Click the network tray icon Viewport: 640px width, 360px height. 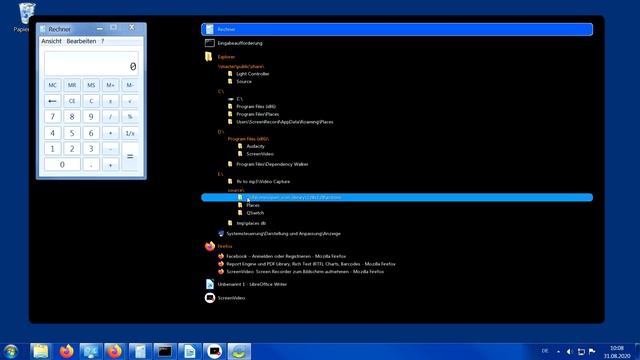(581, 351)
